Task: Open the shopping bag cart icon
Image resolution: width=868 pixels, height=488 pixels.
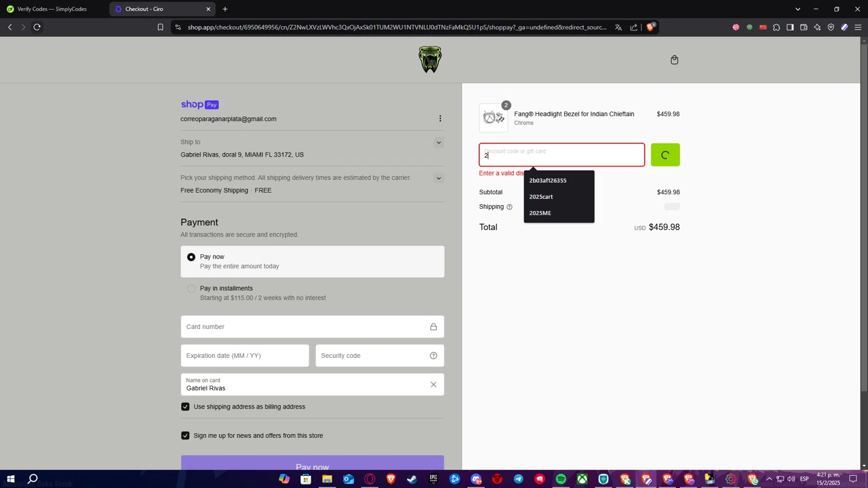Action: click(x=674, y=60)
